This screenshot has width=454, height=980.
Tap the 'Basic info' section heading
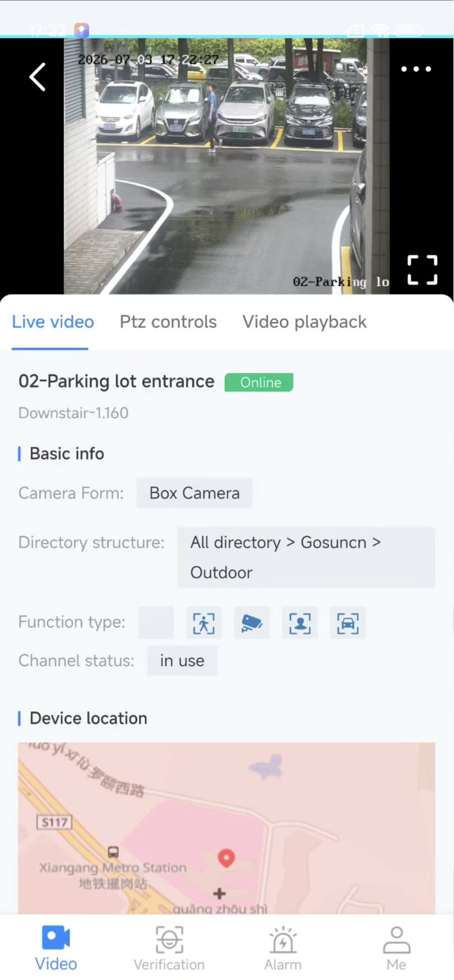67,454
